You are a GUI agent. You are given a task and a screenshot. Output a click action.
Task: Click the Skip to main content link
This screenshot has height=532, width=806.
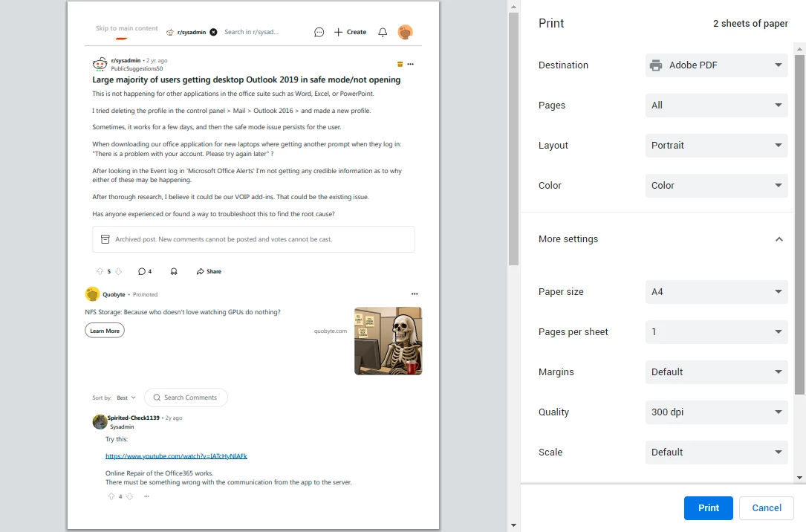[x=126, y=28]
